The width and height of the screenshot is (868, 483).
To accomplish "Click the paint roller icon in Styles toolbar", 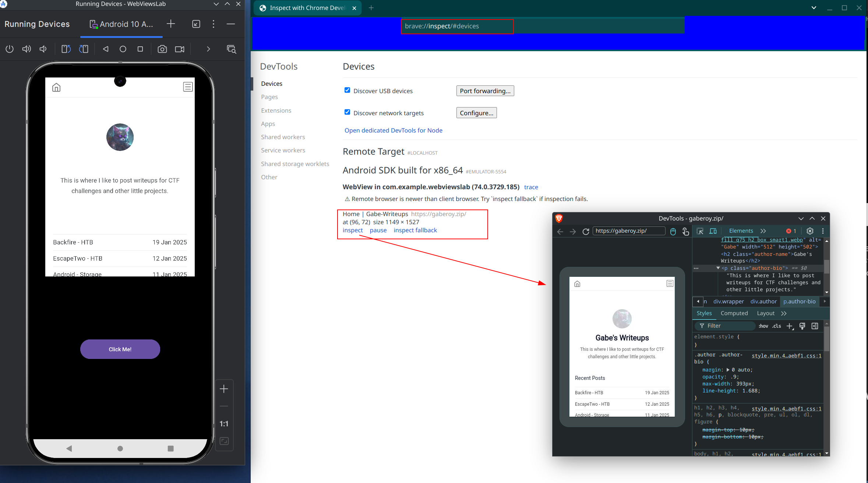I will click(802, 326).
